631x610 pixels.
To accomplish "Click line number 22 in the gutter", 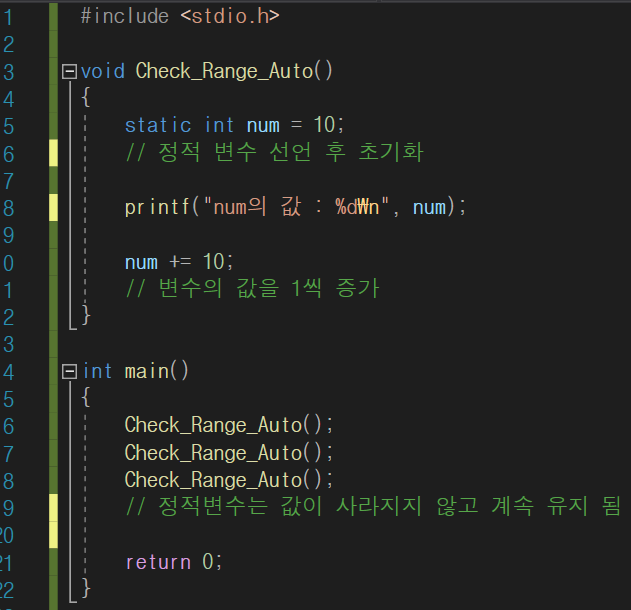I will [x=7, y=590].
